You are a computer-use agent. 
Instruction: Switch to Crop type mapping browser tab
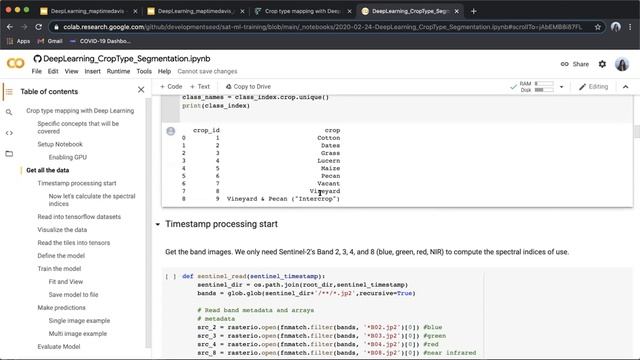[x=303, y=11]
